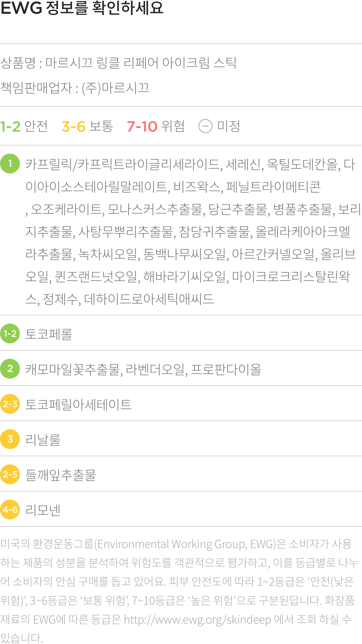Screen dimensions: 362x644
Task: Click the 리날룰 ingredient name
Action: coord(43,440)
